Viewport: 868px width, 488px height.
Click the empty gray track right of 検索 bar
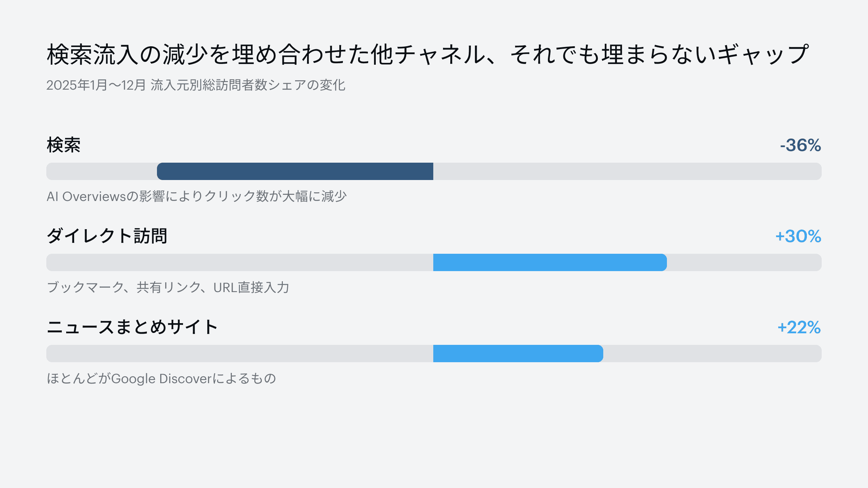tap(627, 171)
